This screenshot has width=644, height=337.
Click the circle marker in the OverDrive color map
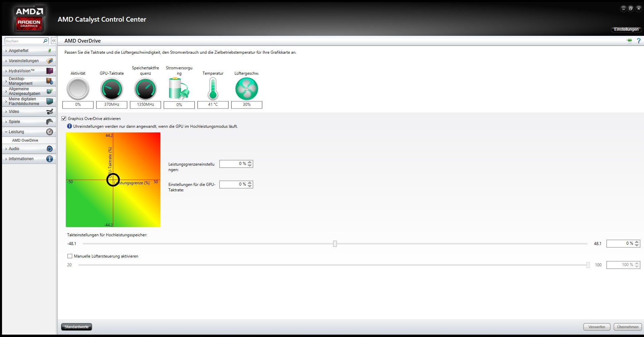(x=113, y=180)
